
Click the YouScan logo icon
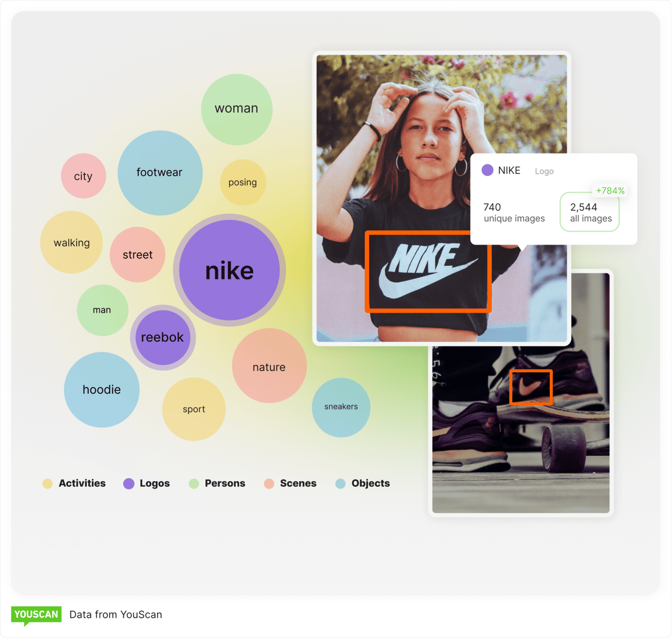point(36,615)
